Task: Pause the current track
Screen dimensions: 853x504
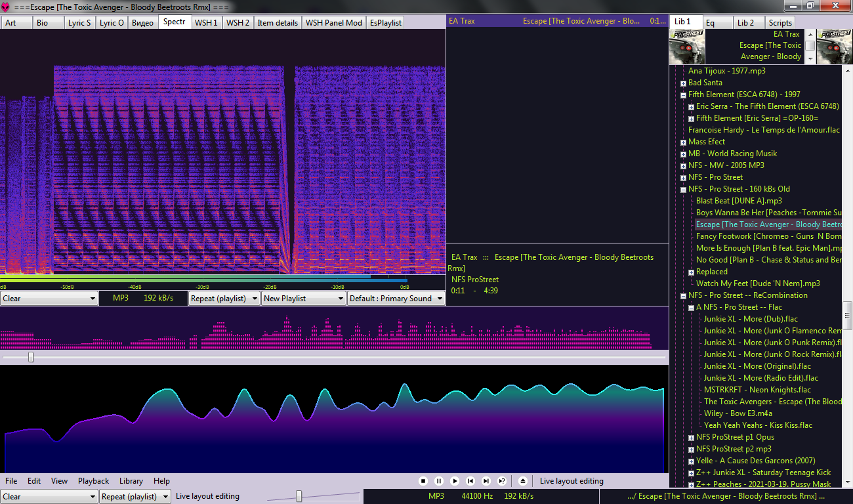Action: tap(439, 481)
